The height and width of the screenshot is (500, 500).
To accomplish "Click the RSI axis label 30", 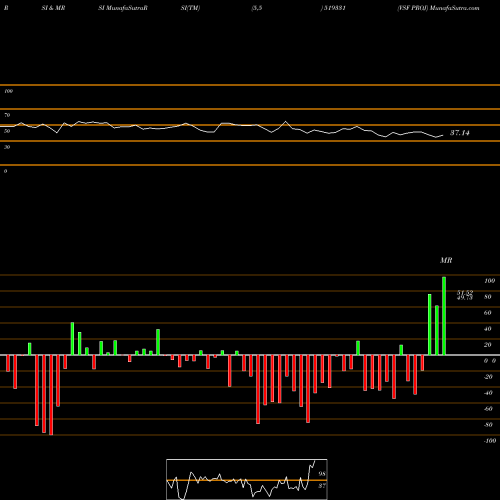I will pos(7,147).
